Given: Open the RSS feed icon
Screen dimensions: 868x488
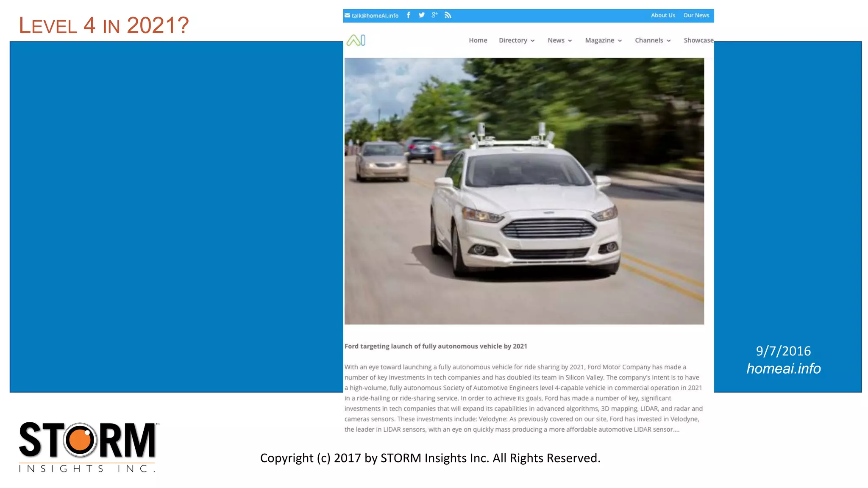Looking at the screenshot, I should [x=448, y=15].
